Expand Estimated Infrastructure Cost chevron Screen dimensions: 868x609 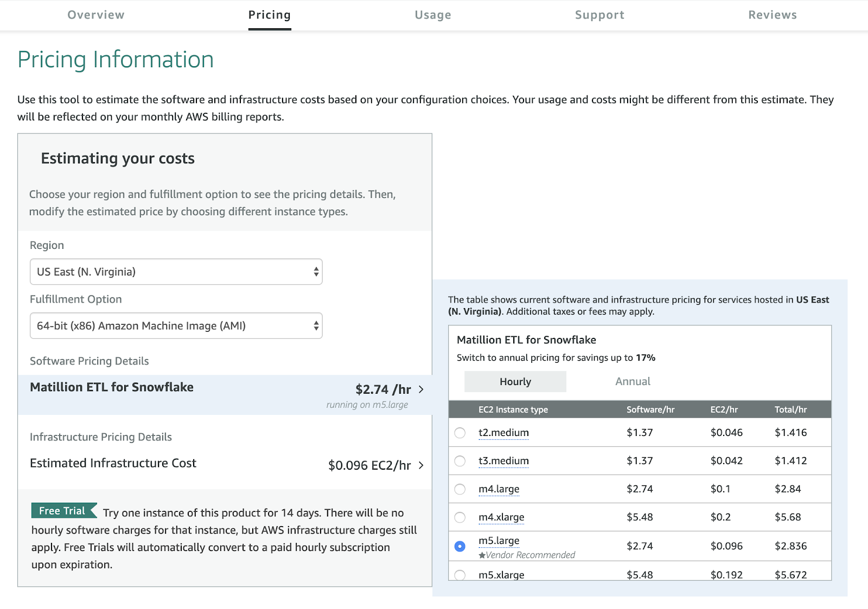(422, 465)
